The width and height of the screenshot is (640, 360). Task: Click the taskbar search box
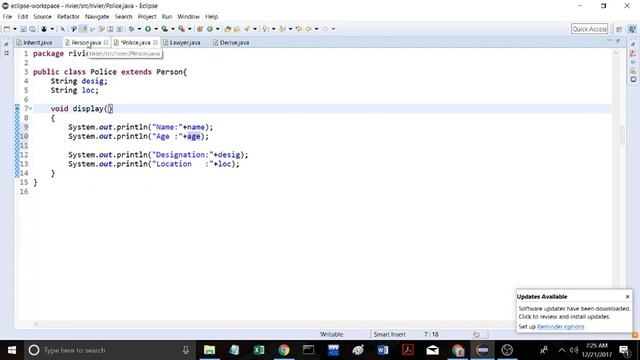coord(110,350)
